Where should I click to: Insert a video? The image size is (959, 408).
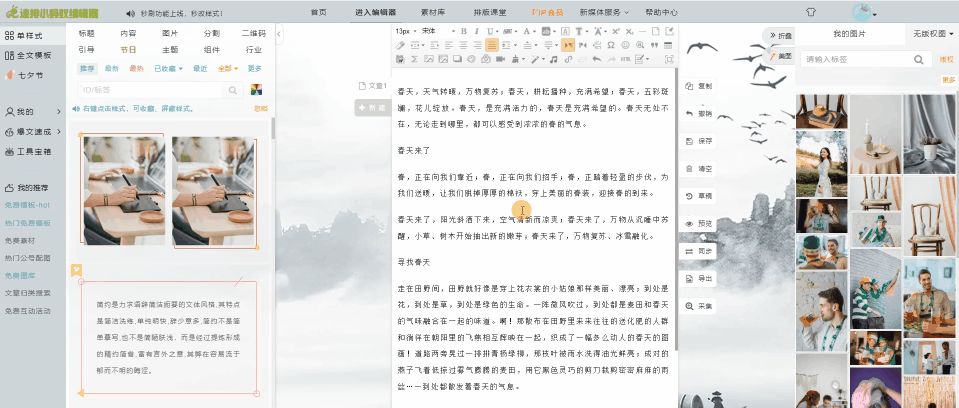pos(500,59)
